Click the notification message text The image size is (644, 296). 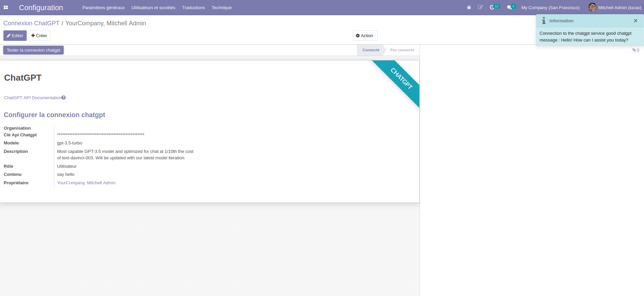pyautogui.click(x=586, y=36)
